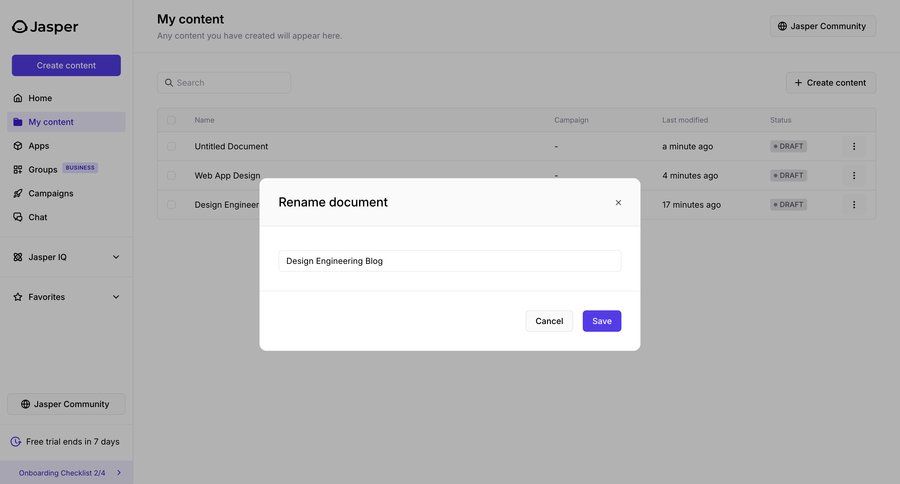Screen dimensions: 900x484
Task: Click '17 minutes ago' cell
Action: click(691, 205)
